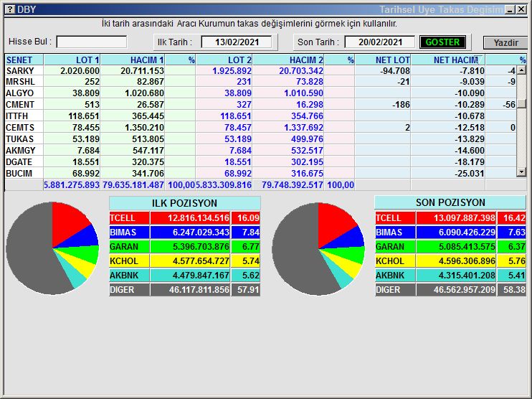Minimize the Tarihsel Uye Takas window

tap(509, 9)
